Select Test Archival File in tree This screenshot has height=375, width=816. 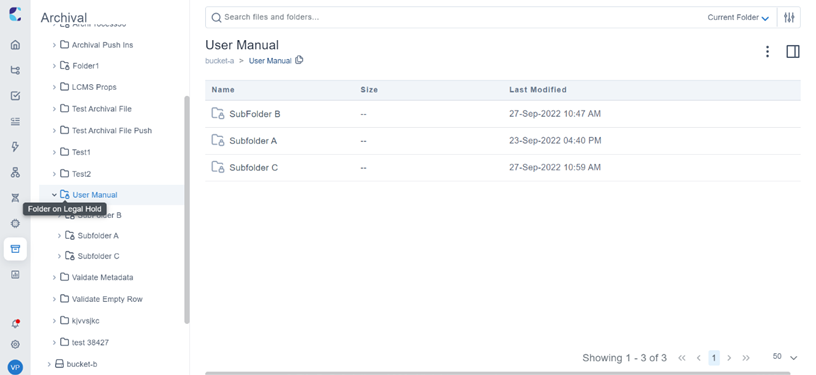(x=101, y=109)
